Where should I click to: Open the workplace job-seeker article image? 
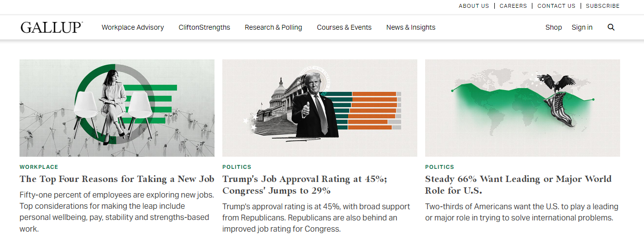[x=117, y=108]
